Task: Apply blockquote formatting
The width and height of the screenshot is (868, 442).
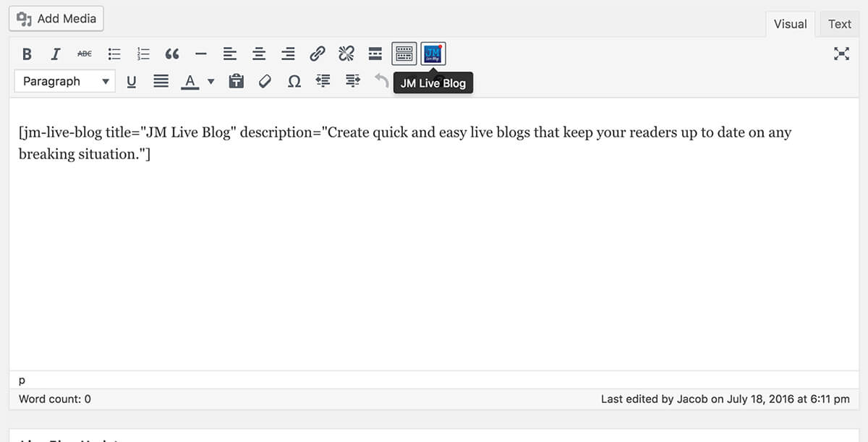Action: 172,54
